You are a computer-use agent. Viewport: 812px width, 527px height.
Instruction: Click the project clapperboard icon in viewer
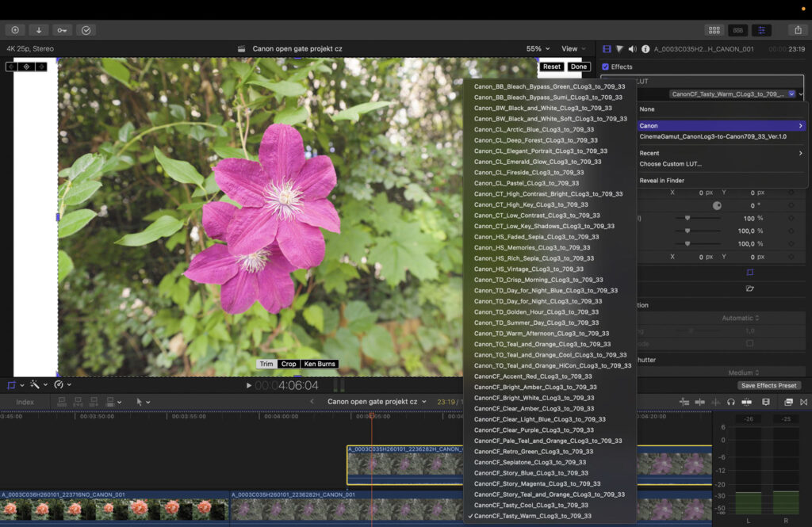[x=241, y=48]
